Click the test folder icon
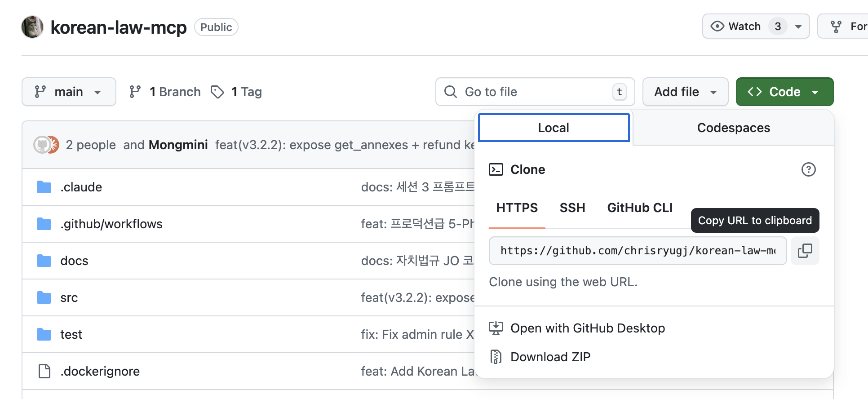The height and width of the screenshot is (399, 868). tap(44, 334)
